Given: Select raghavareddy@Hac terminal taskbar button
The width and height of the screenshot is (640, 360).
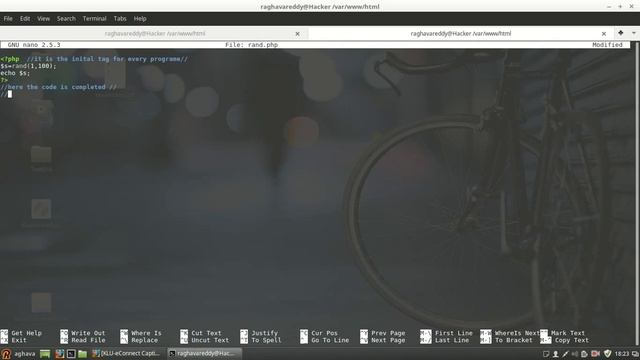Looking at the screenshot, I should tap(204, 353).
